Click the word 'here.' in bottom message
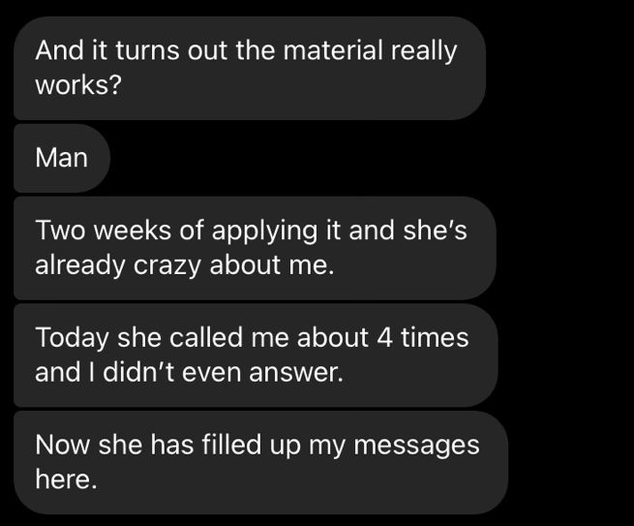The width and height of the screenshot is (634, 526). [x=67, y=480]
